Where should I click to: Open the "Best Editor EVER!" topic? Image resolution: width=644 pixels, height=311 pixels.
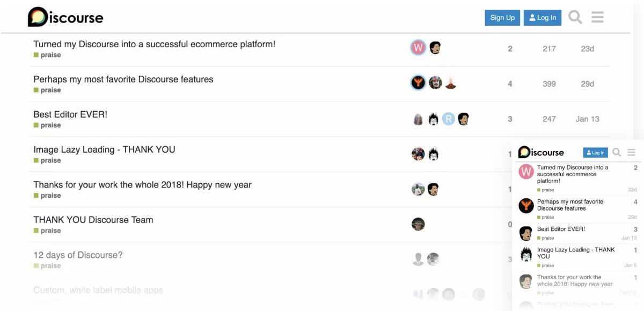(x=70, y=114)
